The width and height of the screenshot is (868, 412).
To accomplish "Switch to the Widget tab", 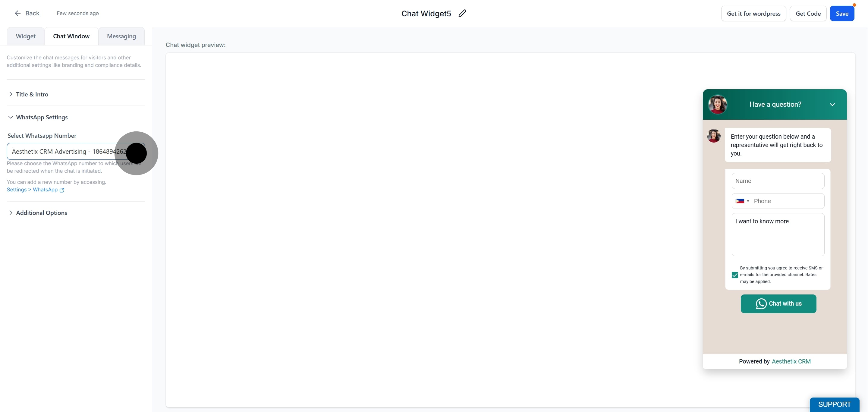I will pos(26,36).
